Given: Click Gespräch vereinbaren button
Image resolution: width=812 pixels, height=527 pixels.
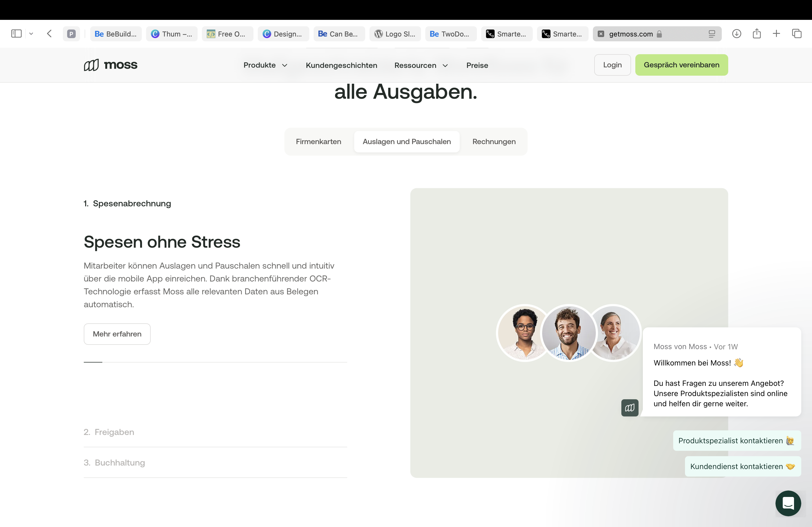Looking at the screenshot, I should pyautogui.click(x=681, y=65).
